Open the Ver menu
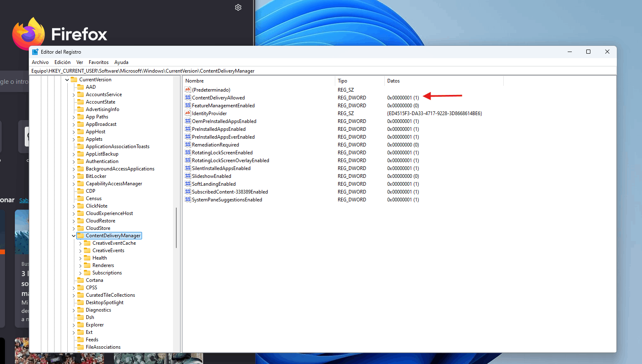 (x=80, y=62)
